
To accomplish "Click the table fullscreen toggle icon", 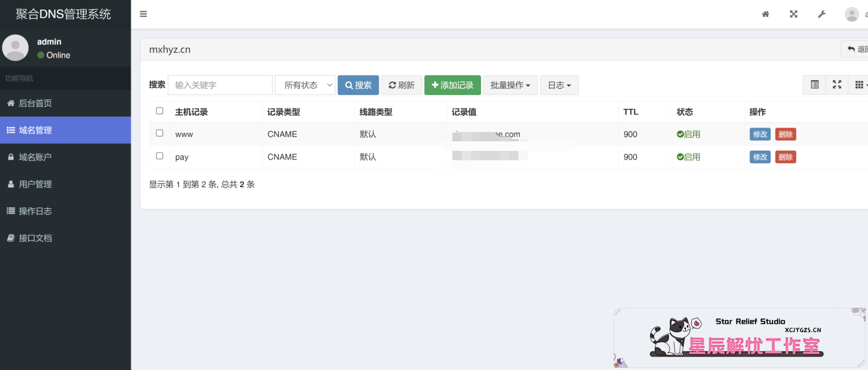I will tap(837, 85).
